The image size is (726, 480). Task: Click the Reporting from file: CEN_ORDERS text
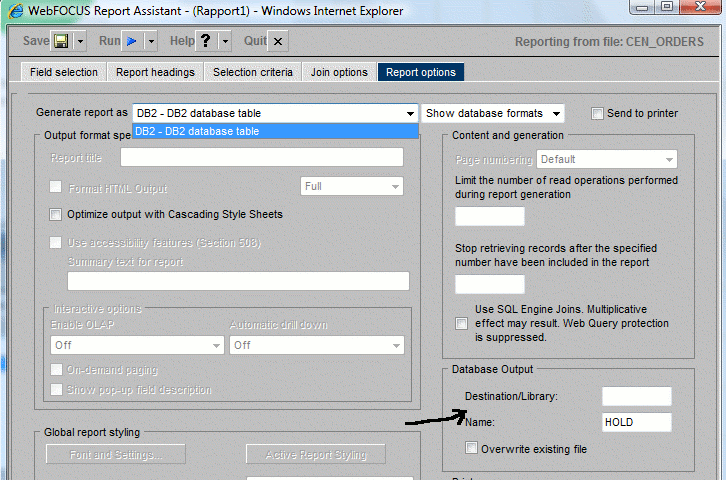point(609,42)
